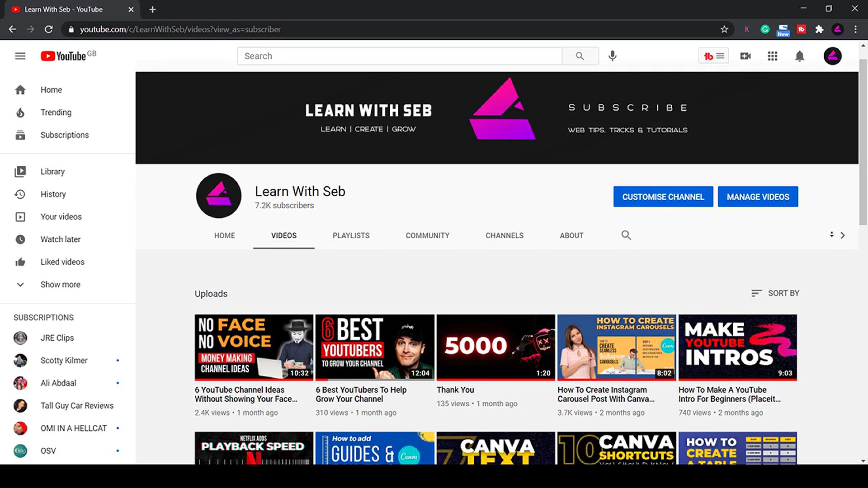
Task: Open notifications bell
Action: (800, 56)
